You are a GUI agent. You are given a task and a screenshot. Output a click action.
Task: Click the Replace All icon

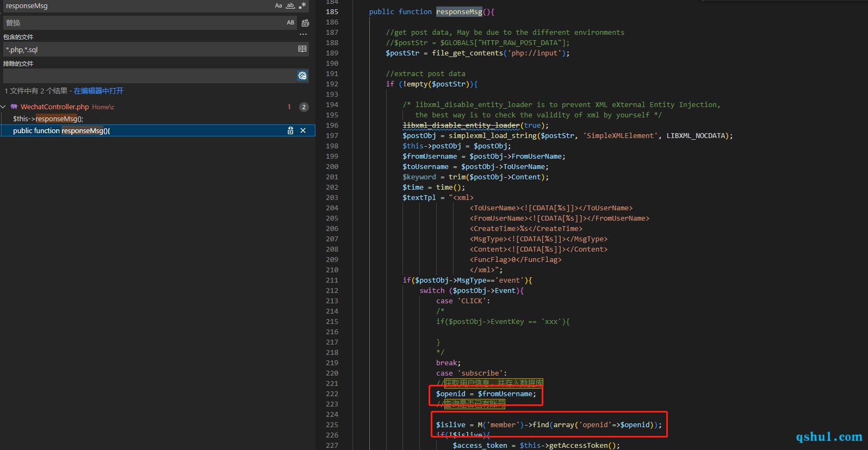click(x=305, y=23)
